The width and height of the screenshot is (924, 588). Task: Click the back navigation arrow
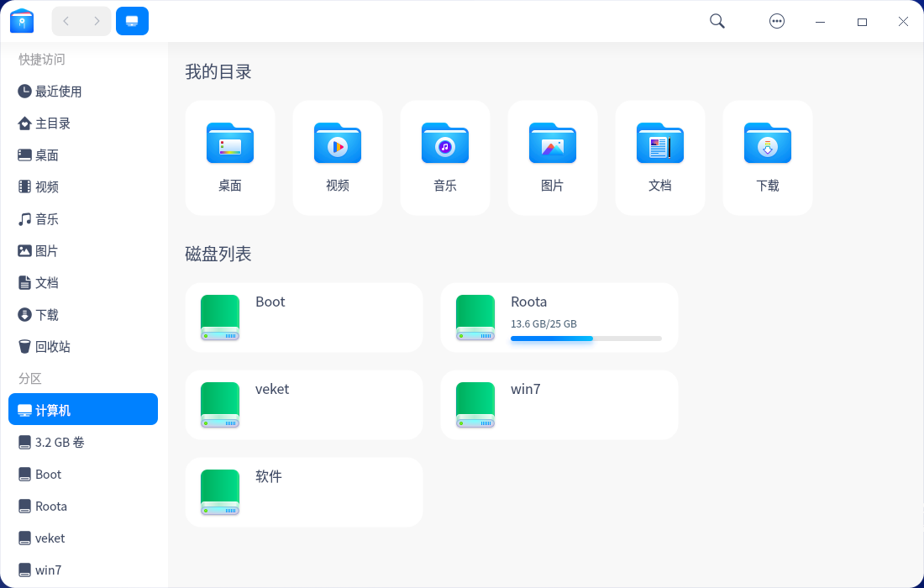(x=65, y=20)
